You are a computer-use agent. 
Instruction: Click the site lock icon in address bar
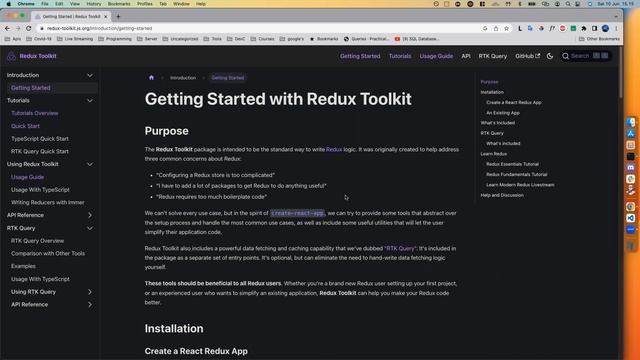(42, 28)
